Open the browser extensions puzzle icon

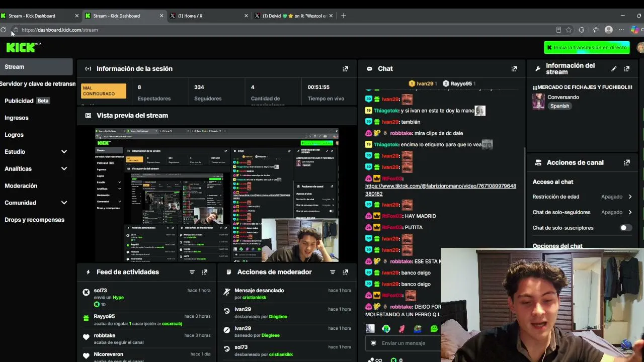point(582,30)
